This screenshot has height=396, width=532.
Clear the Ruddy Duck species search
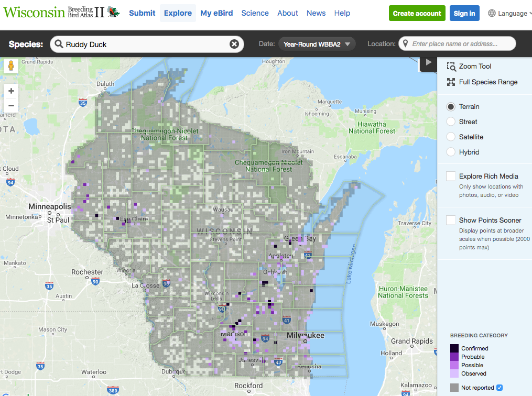(x=234, y=44)
